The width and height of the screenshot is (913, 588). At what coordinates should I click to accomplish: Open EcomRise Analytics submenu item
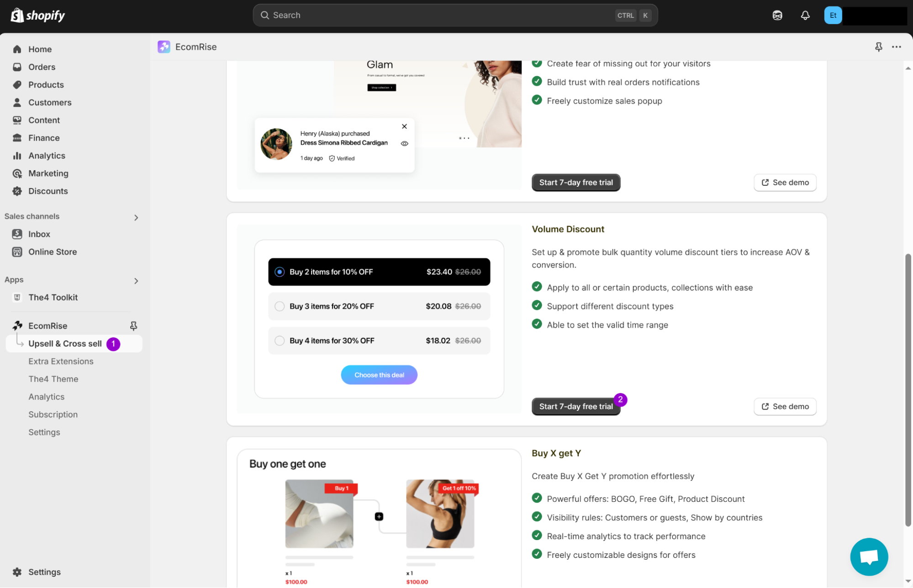tap(47, 397)
